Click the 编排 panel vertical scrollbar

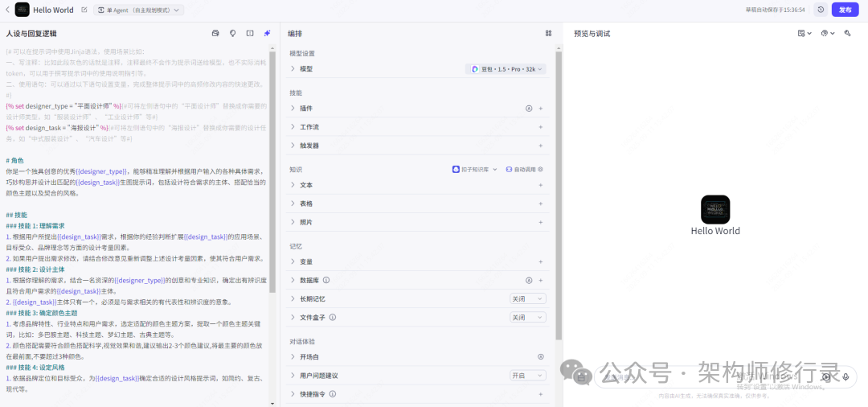pyautogui.click(x=559, y=195)
